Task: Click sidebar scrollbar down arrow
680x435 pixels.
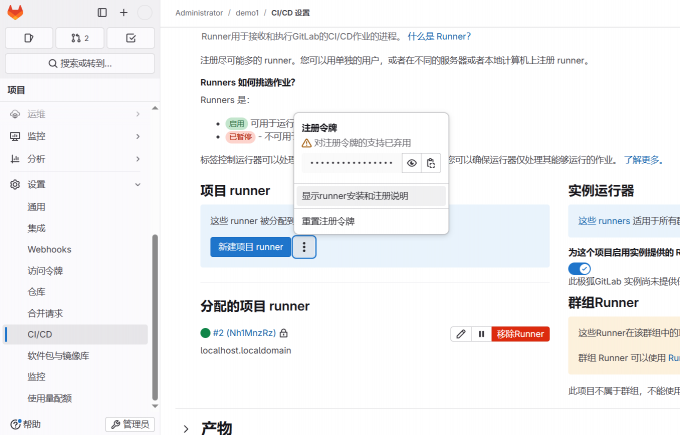Action: [155, 406]
